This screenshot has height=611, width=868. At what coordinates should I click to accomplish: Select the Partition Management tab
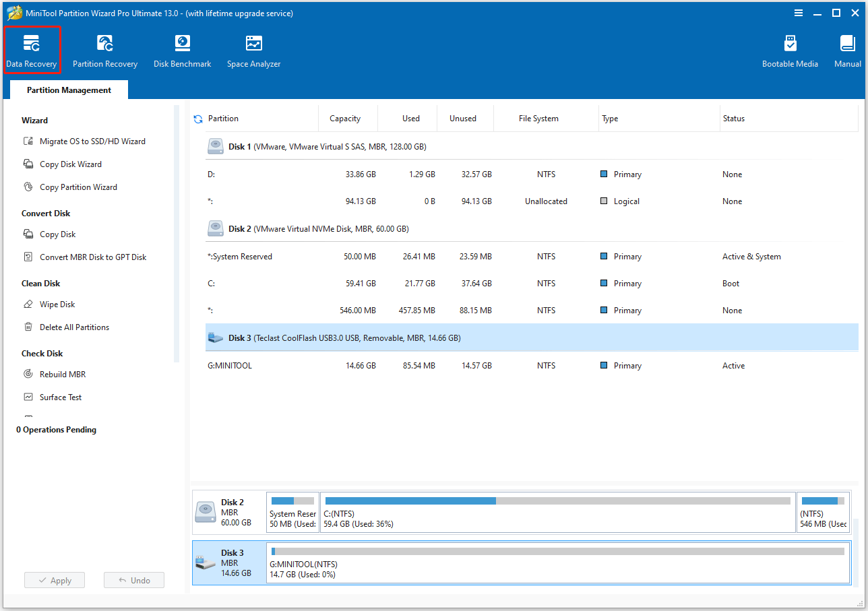[69, 90]
